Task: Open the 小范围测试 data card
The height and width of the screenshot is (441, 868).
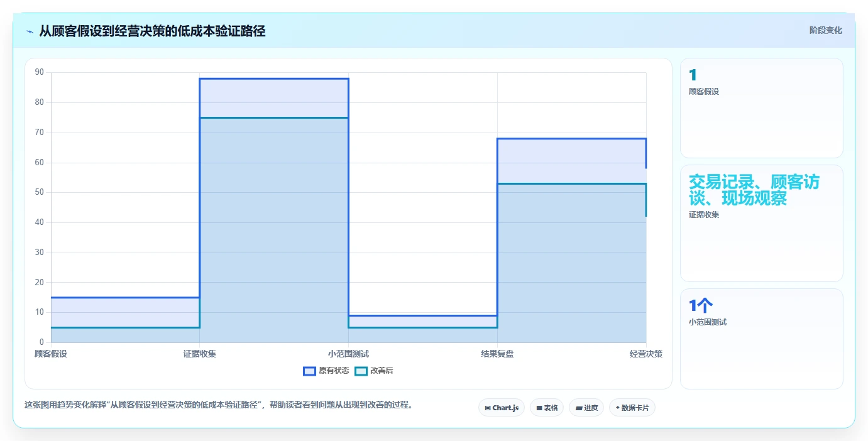Action: coord(761,339)
